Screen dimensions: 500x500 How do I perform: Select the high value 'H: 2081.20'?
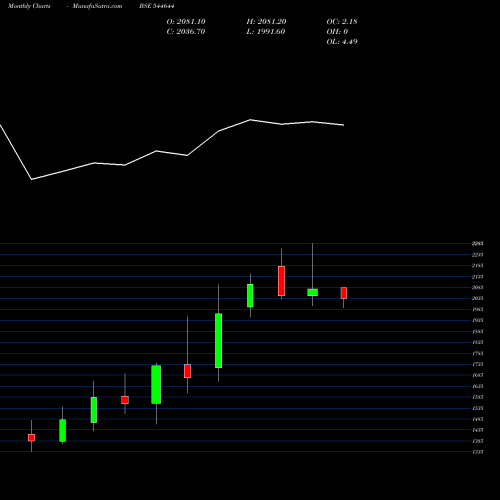pyautogui.click(x=266, y=22)
